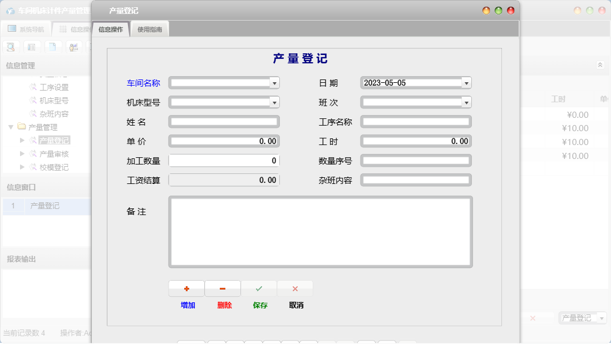Screen dimensions: 611x364
Task: Click the info-list icon in the top toolbar
Action: point(31,47)
